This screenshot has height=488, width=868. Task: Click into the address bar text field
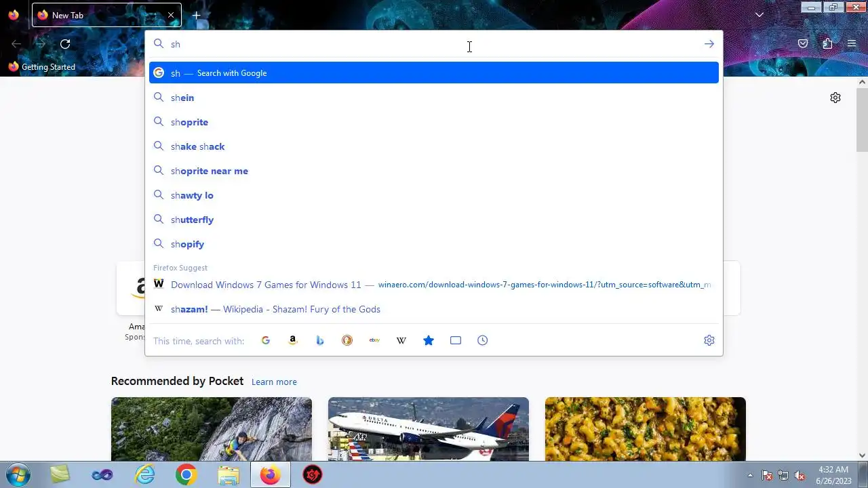pyautogui.click(x=434, y=44)
